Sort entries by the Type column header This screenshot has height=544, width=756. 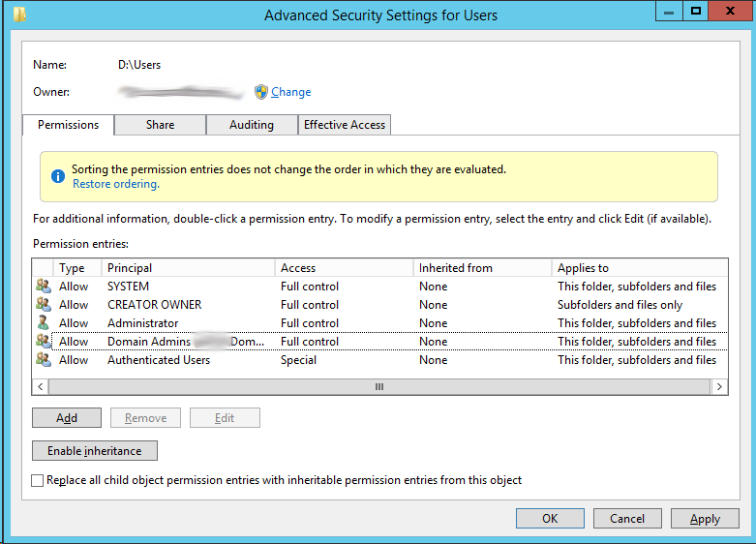click(77, 268)
